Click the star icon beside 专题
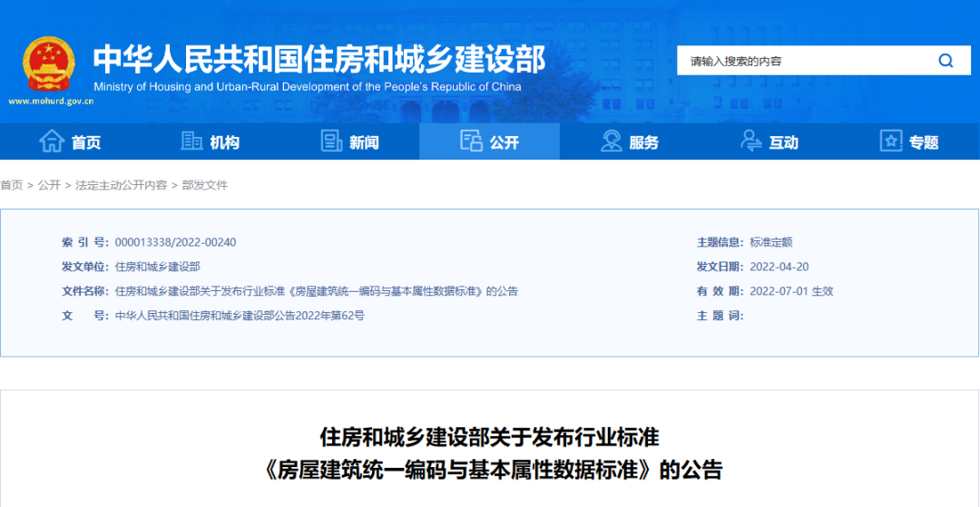The height and width of the screenshot is (507, 980). click(x=891, y=141)
